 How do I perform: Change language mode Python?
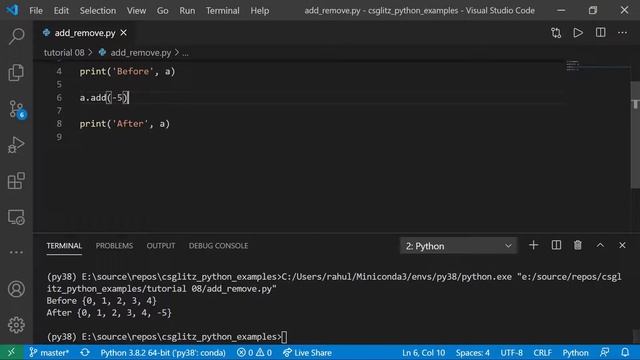click(x=575, y=352)
